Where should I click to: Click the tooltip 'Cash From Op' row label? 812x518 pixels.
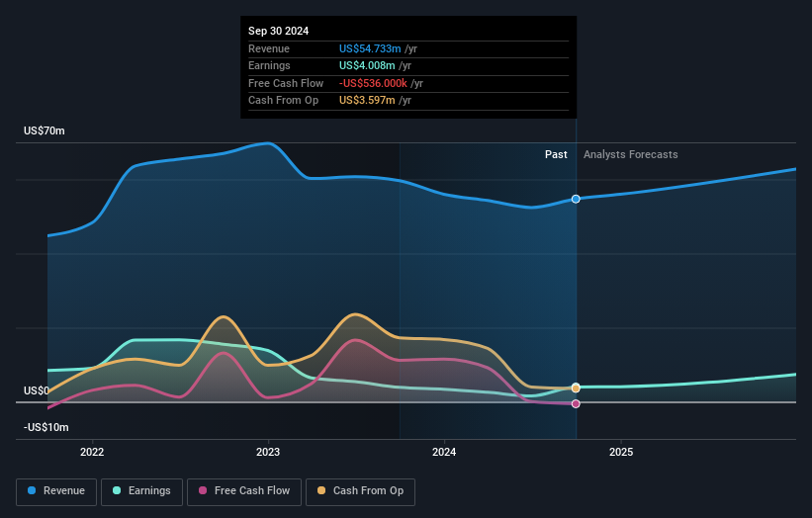(x=283, y=101)
